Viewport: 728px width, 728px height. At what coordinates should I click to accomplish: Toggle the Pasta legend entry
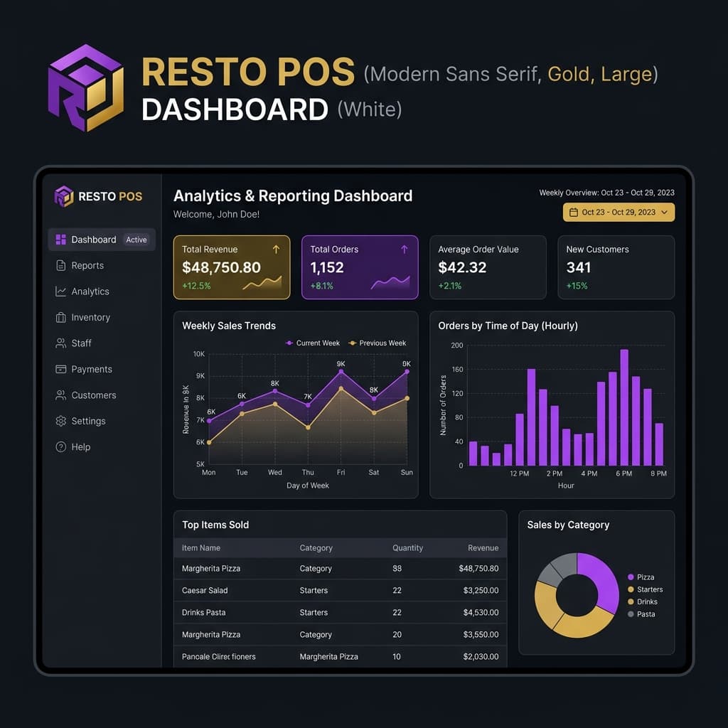[642, 614]
